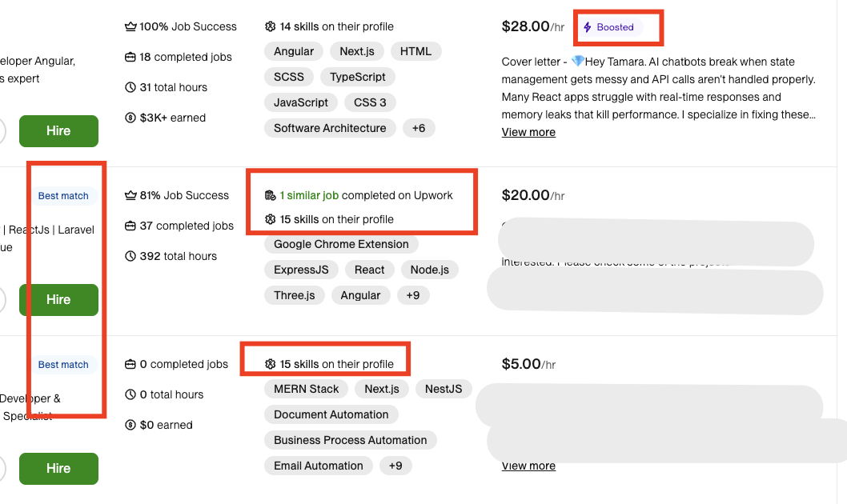Expand the +6 more skills chip
847x504 pixels.
tap(419, 128)
